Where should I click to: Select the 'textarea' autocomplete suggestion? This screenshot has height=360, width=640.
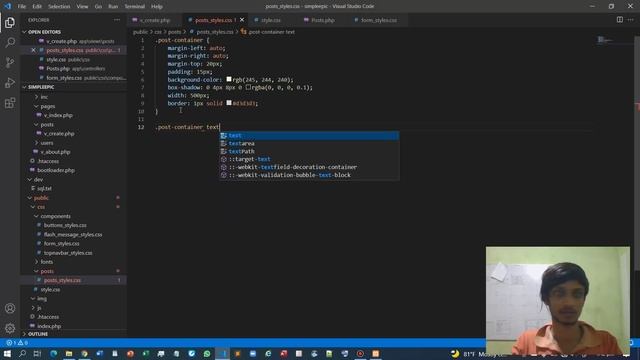[x=309, y=143]
